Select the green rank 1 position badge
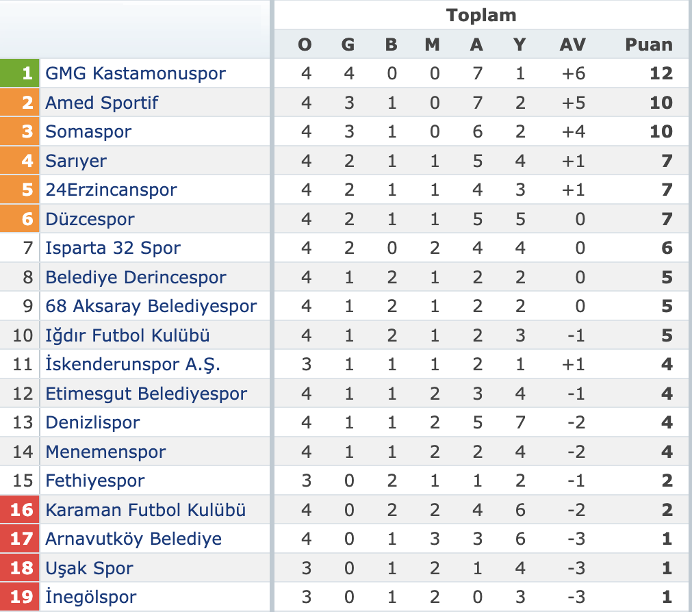 click(x=20, y=73)
